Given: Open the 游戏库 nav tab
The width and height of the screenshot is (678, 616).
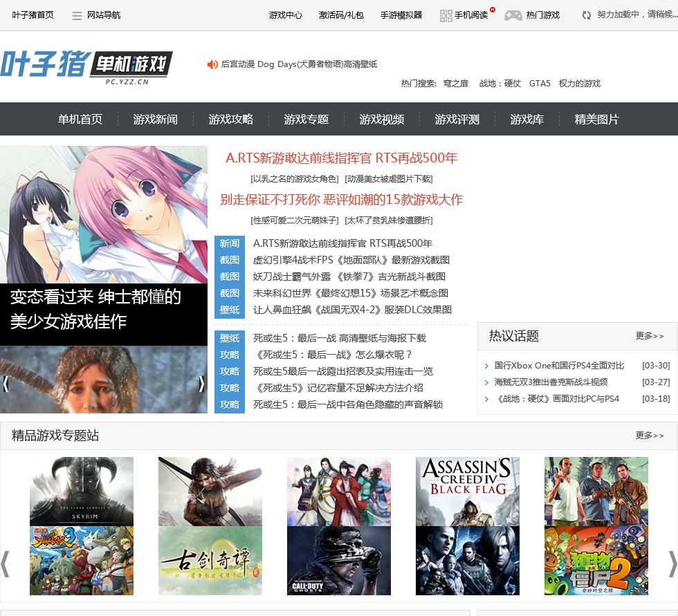Looking at the screenshot, I should (526, 119).
